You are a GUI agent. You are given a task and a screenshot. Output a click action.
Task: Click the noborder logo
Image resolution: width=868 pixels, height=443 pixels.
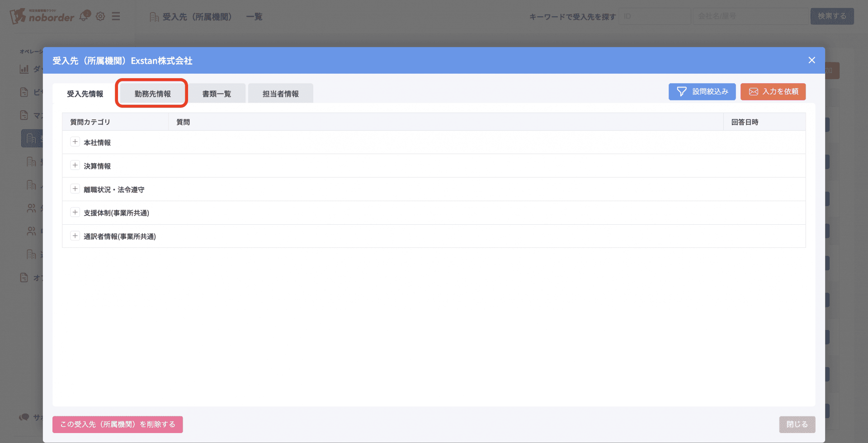pos(42,16)
